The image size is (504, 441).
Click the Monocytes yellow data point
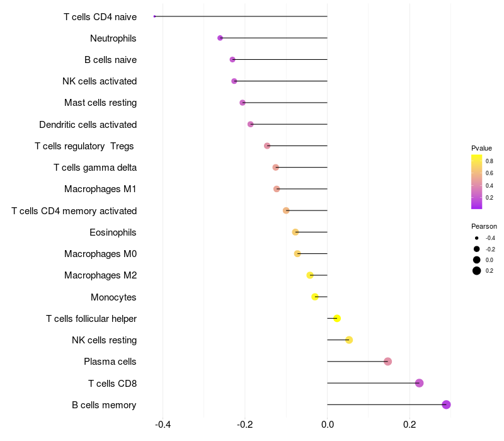click(315, 297)
